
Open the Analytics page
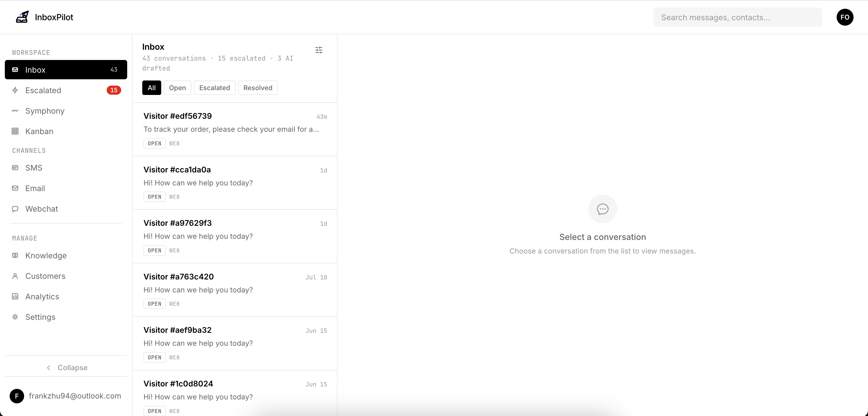pos(66,297)
